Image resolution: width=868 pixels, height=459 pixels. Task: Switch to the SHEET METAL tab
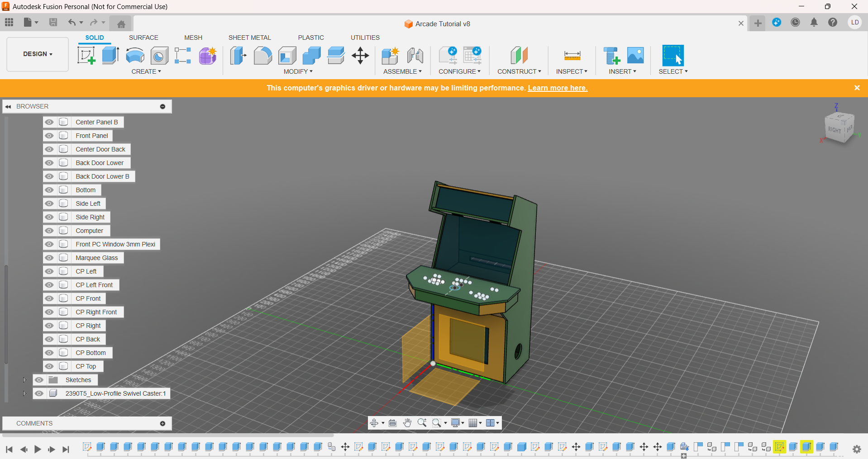pos(249,38)
